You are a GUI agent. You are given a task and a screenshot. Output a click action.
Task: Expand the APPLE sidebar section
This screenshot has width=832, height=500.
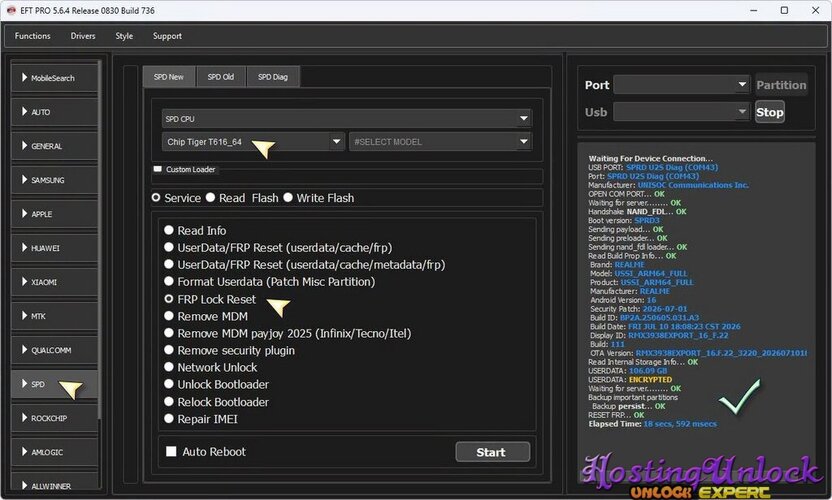[55, 213]
